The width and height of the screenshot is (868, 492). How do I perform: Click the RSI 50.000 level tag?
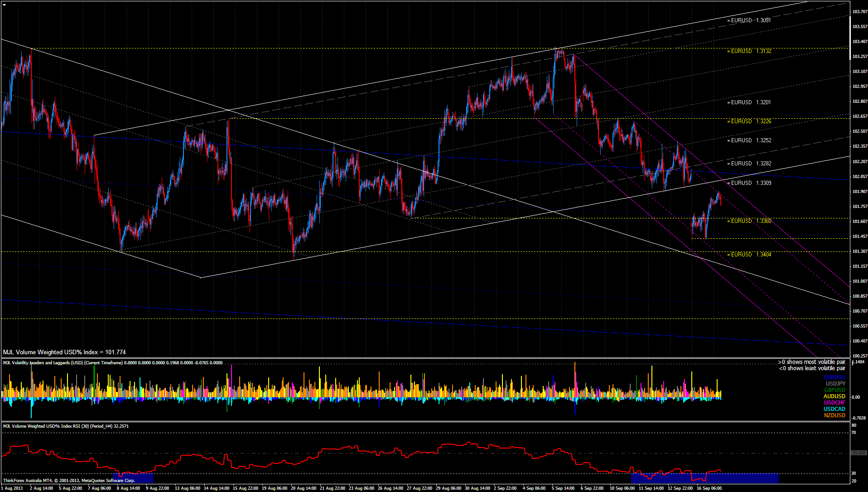coord(858,453)
